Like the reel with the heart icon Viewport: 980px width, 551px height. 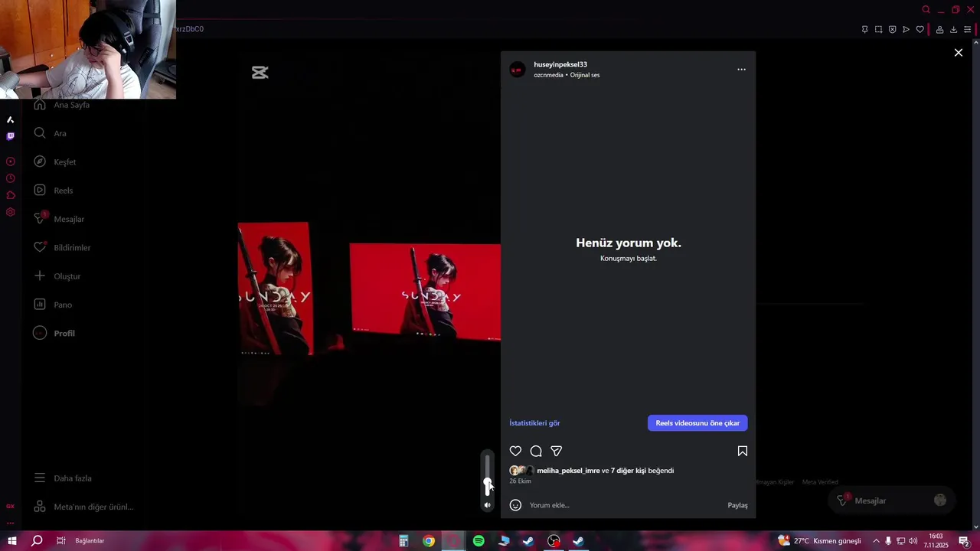coord(515,452)
